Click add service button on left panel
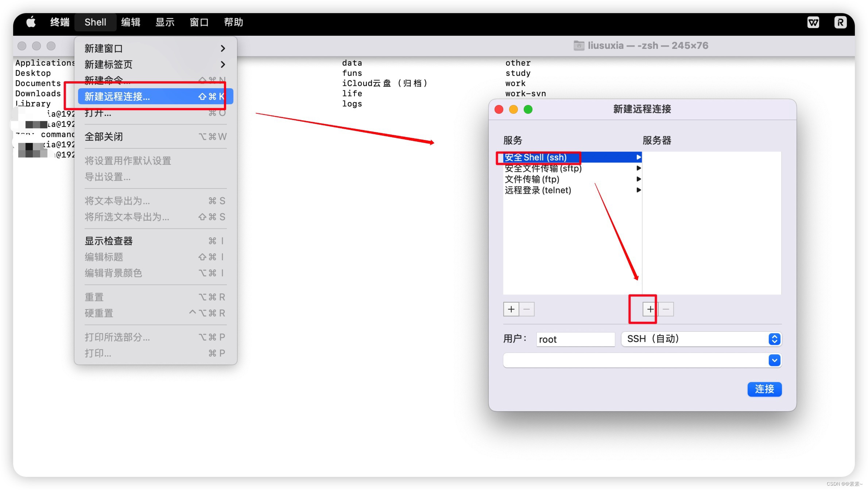Viewport: 868px width, 490px height. [511, 308]
